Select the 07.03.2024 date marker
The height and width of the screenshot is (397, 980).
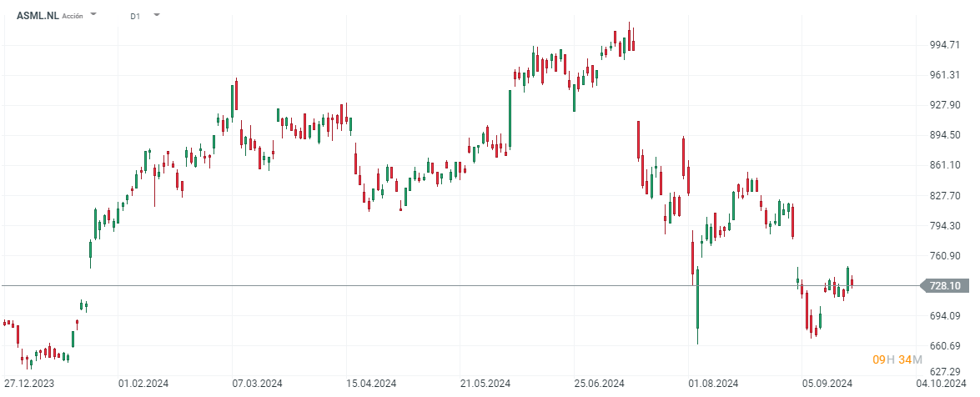pos(255,384)
